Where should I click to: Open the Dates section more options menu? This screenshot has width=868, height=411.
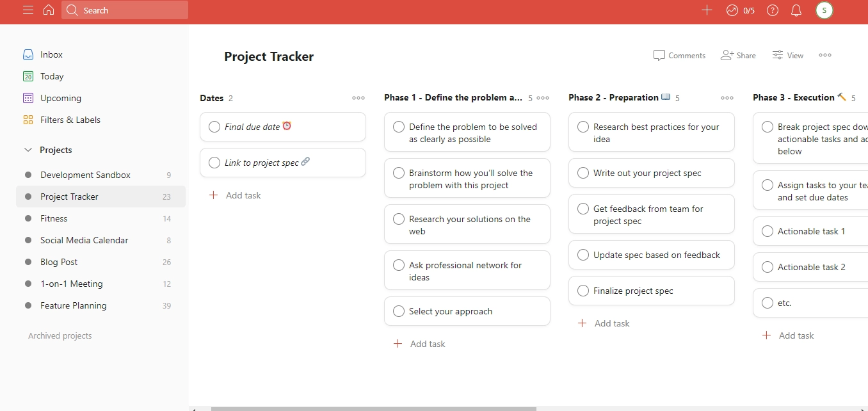358,98
